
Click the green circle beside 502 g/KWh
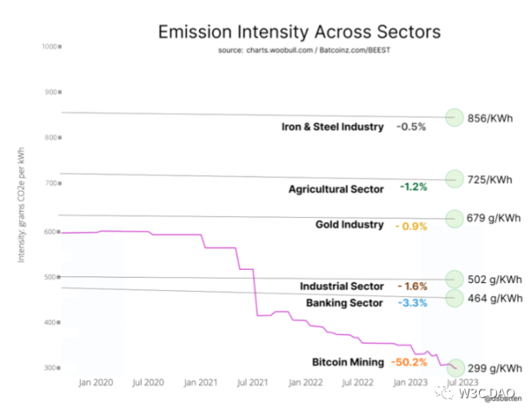(454, 280)
